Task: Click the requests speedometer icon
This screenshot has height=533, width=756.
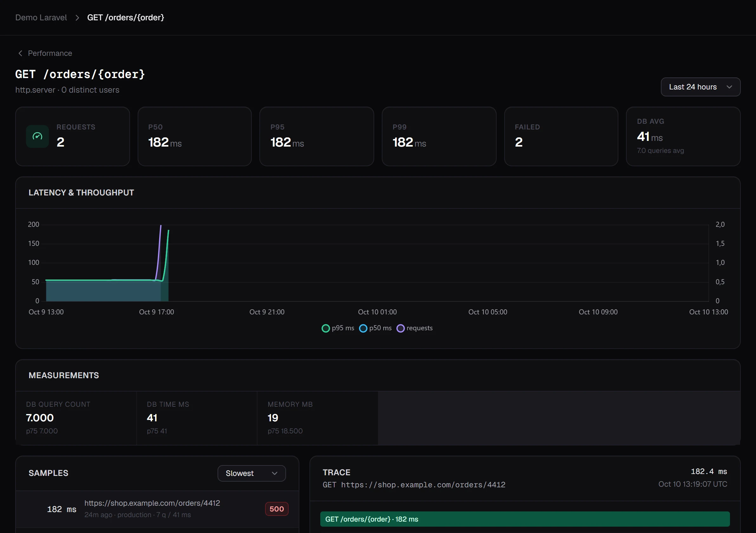Action: tap(37, 136)
